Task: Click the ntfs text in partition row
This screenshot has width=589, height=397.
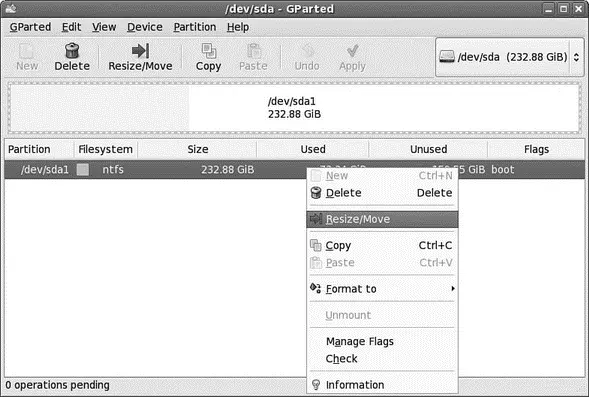Action: [x=113, y=170]
